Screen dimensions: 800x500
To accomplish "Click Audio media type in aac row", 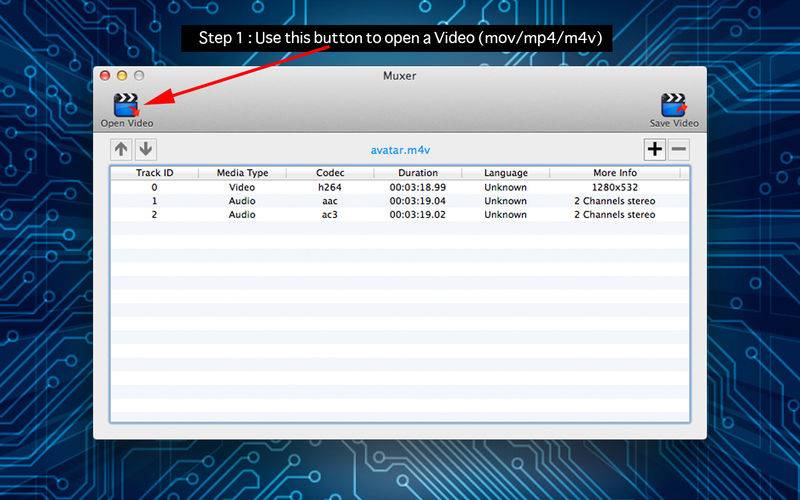I will tap(242, 201).
